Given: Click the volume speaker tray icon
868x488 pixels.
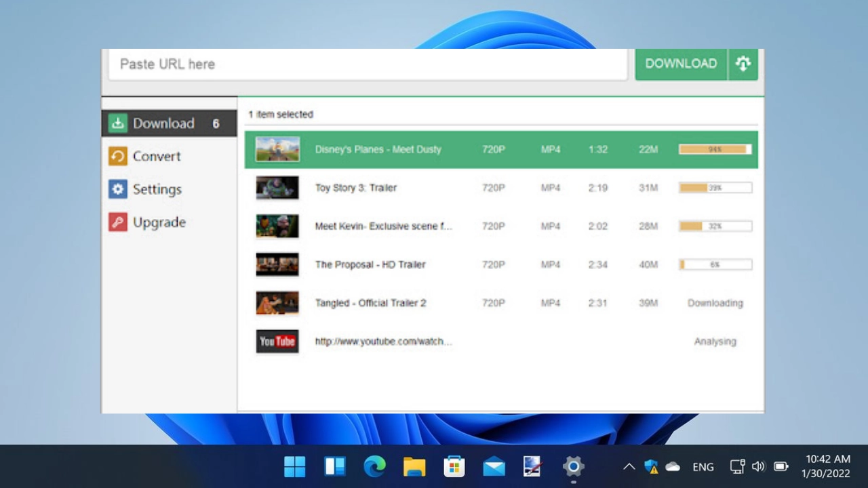Looking at the screenshot, I should point(759,466).
